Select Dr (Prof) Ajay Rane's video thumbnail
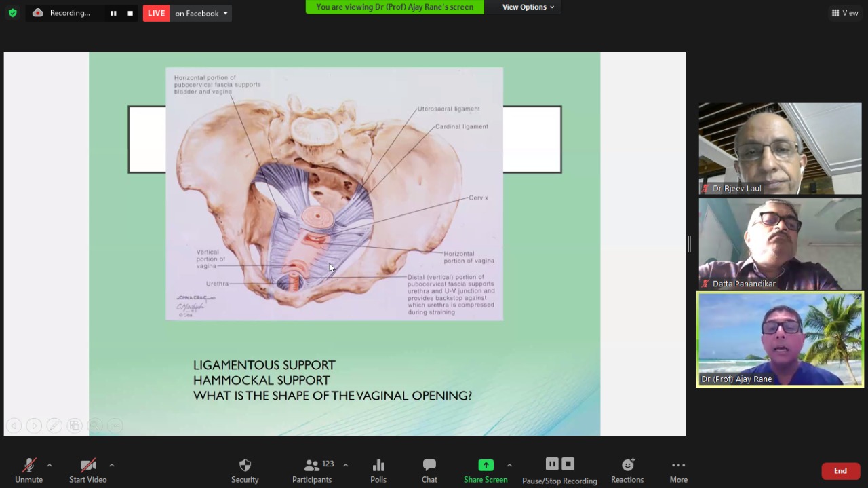Screen dimensions: 868x488 pos(780,339)
